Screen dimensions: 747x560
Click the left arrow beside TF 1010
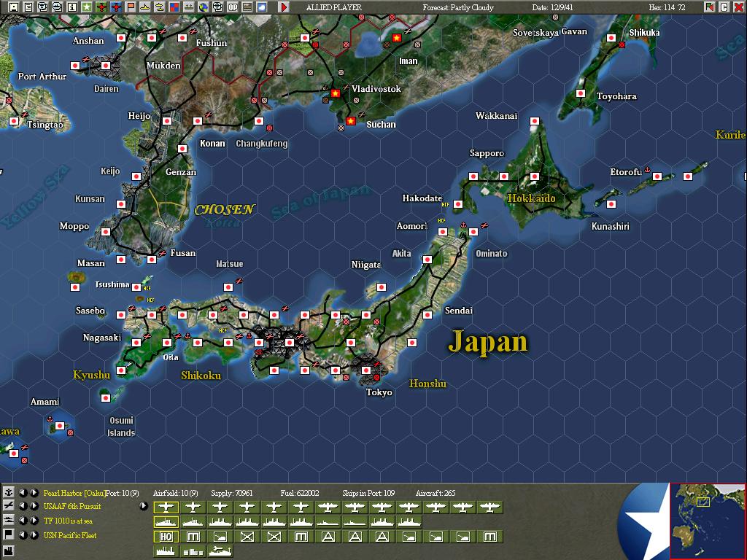pos(23,520)
